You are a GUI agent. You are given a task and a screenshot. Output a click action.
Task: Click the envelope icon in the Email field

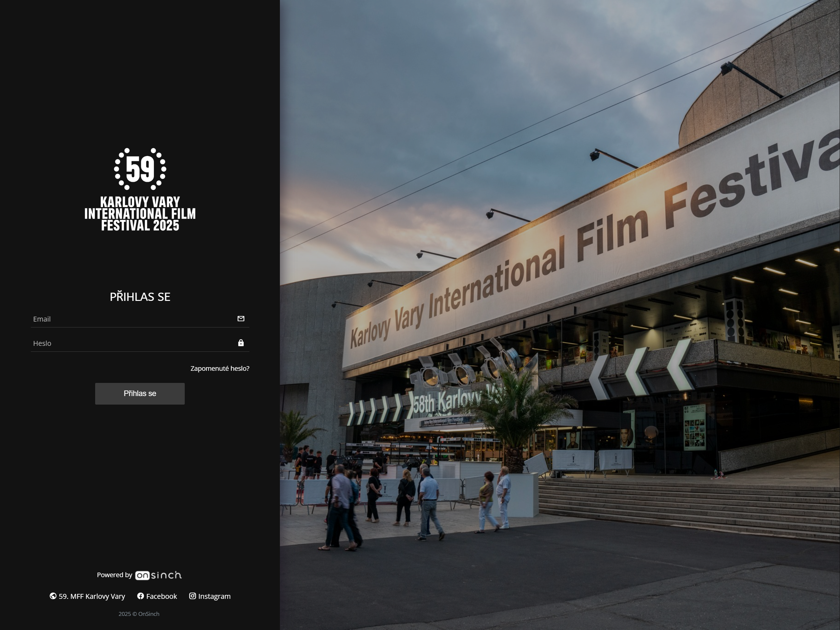click(241, 319)
